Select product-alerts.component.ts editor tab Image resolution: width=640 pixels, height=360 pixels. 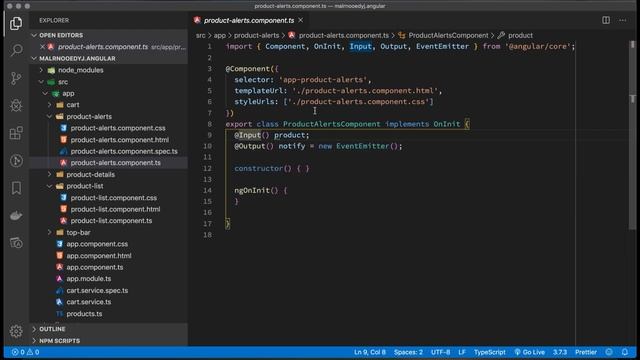coord(249,20)
